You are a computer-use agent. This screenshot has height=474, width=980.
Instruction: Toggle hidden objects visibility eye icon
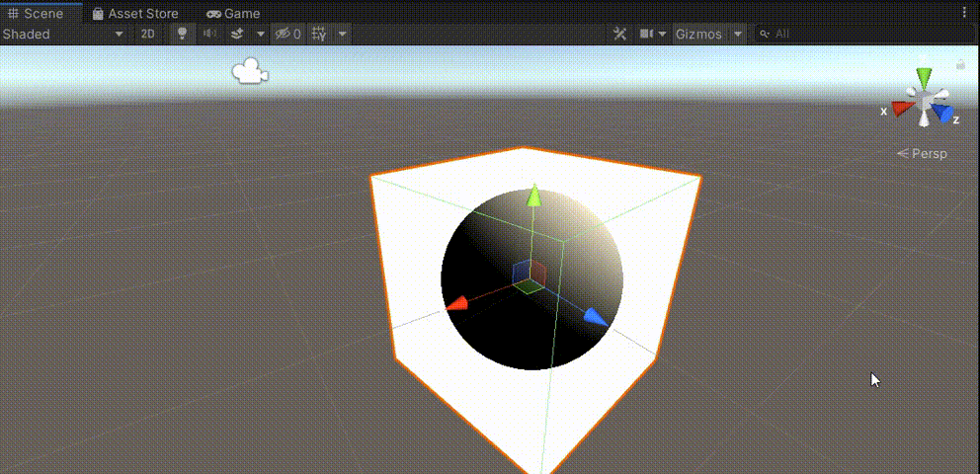(288, 34)
